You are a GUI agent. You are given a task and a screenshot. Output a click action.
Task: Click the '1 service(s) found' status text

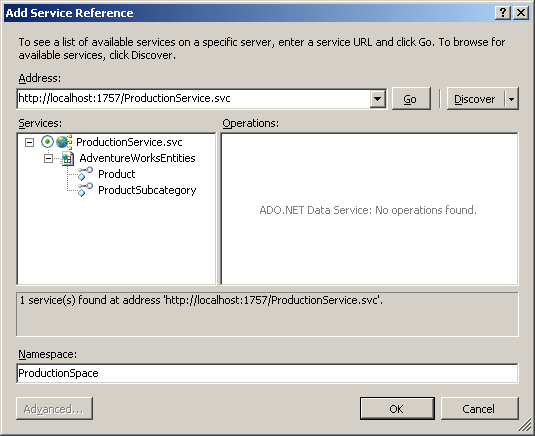[x=201, y=300]
